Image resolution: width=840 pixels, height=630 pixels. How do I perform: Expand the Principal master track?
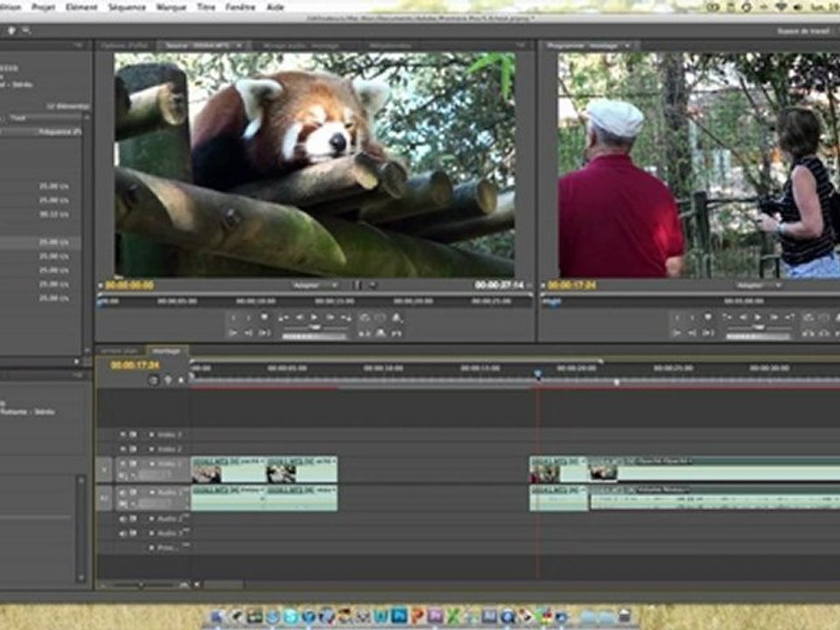tap(151, 548)
